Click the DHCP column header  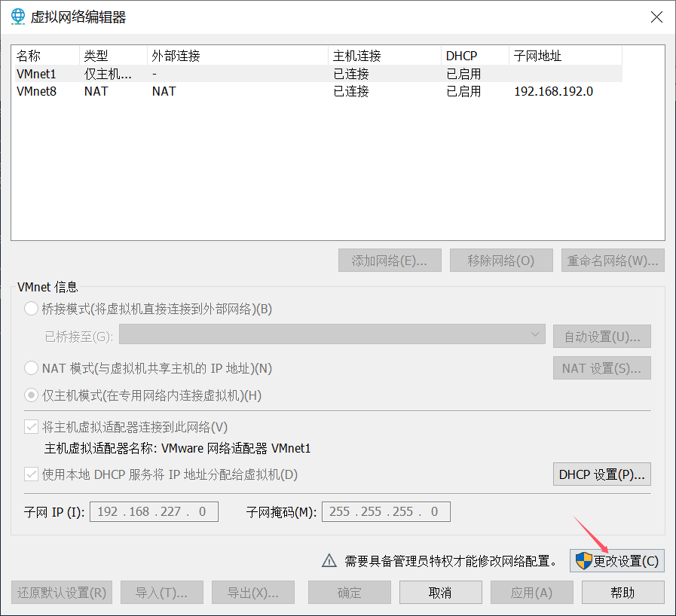pyautogui.click(x=475, y=56)
